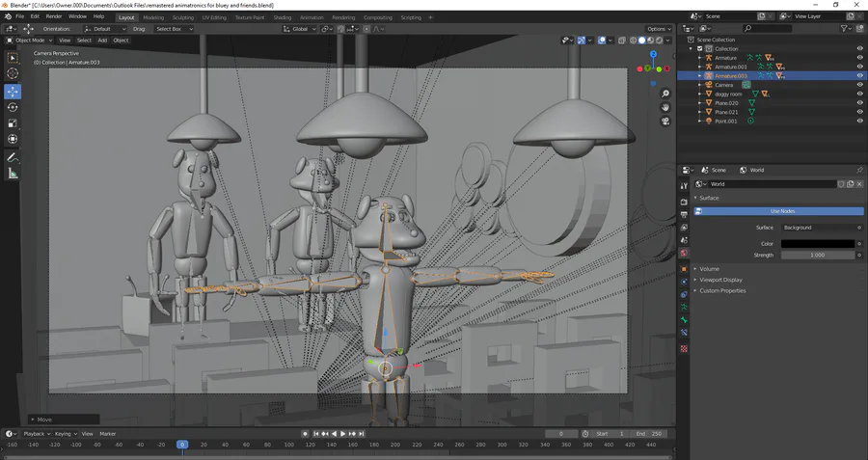Open the outliner filter dropdown

coord(847,28)
